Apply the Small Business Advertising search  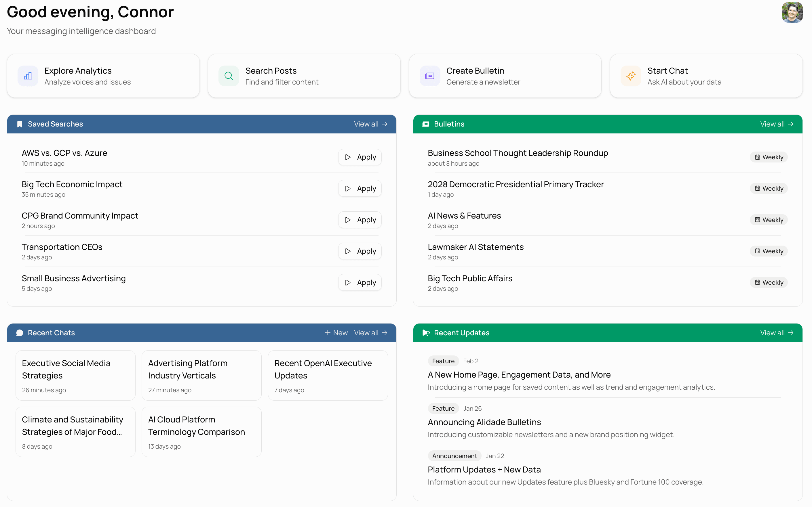359,282
